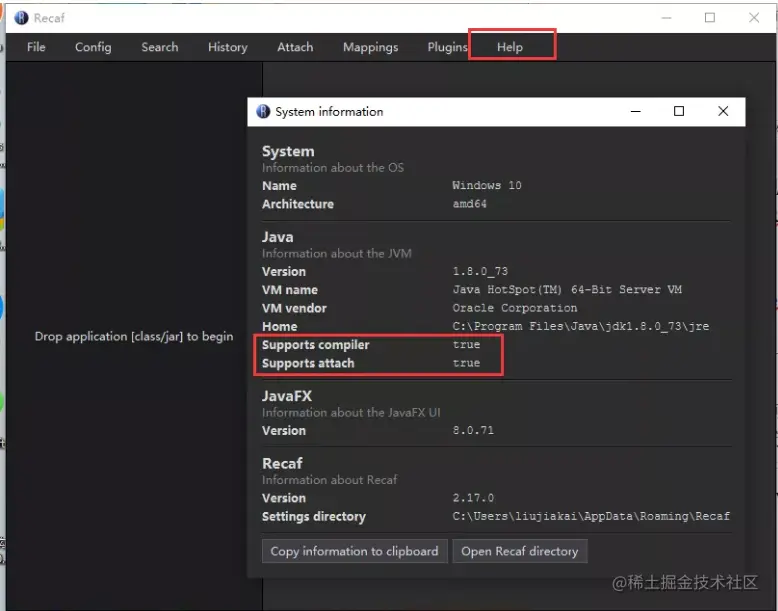Click the 'System' section heading
778x611 pixels.
point(288,151)
